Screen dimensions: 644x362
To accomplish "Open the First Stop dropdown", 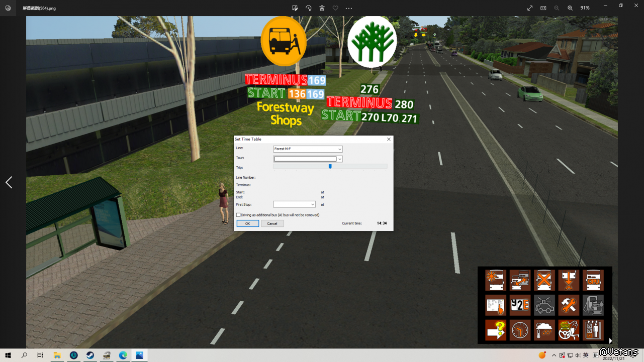I will point(294,204).
